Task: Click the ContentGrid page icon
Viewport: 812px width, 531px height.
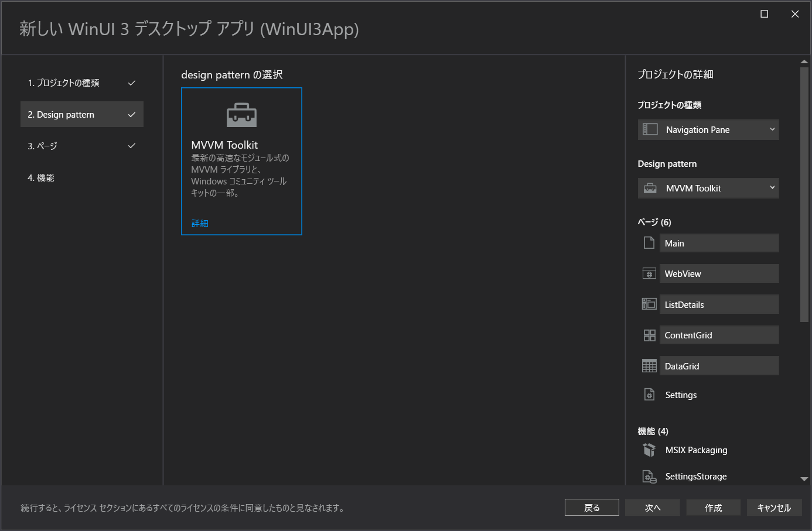Action: click(649, 335)
